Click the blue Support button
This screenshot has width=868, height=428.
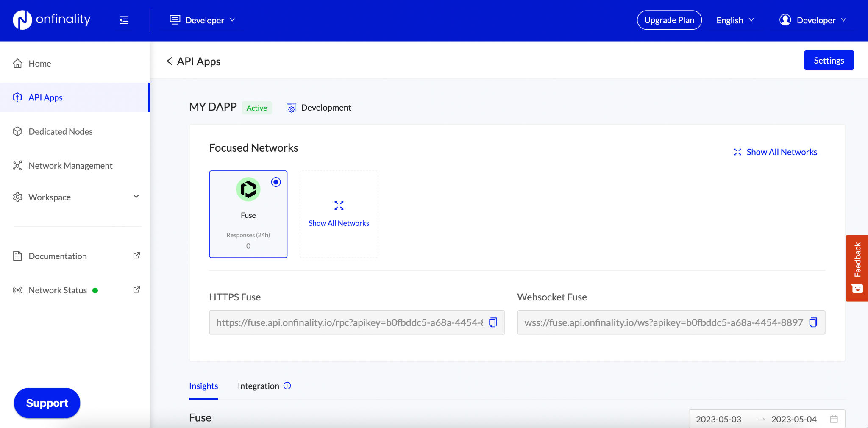click(47, 403)
